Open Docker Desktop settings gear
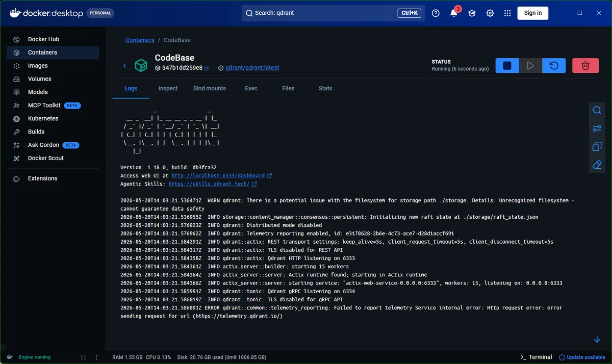 pos(490,13)
